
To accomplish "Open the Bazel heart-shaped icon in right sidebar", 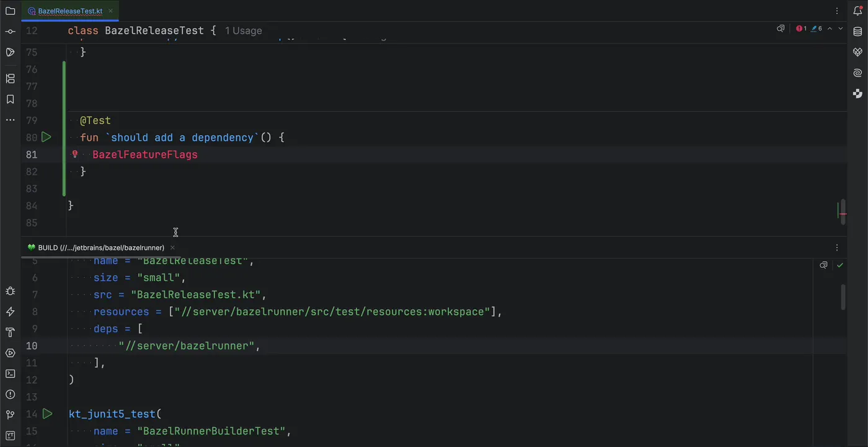I will pyautogui.click(x=857, y=52).
